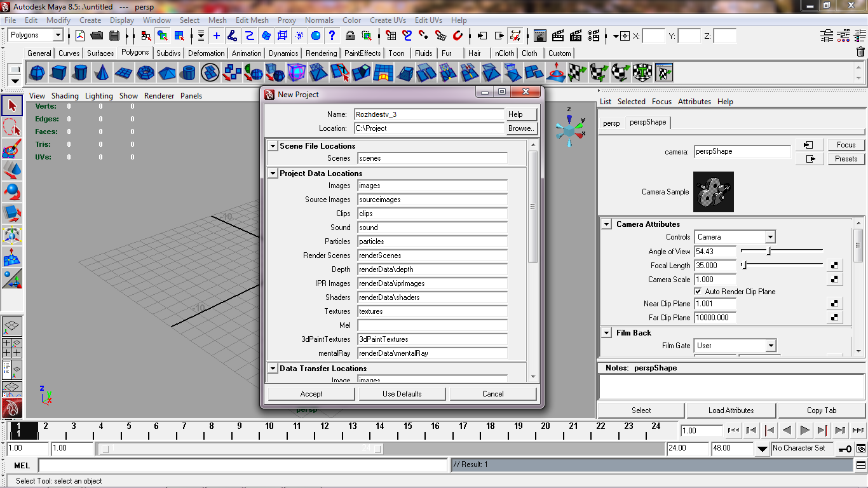This screenshot has height=488, width=868.
Task: Click the MEL command line input
Action: click(243, 466)
